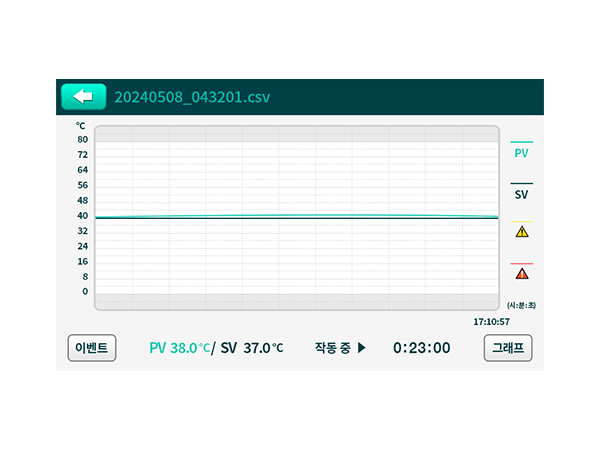Click the yellow warning triangle icon

(x=521, y=232)
